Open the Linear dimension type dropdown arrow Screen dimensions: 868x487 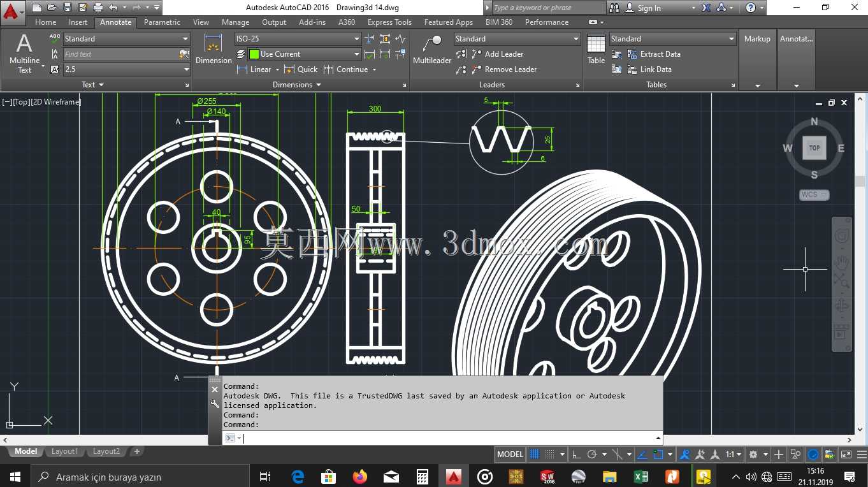277,69
